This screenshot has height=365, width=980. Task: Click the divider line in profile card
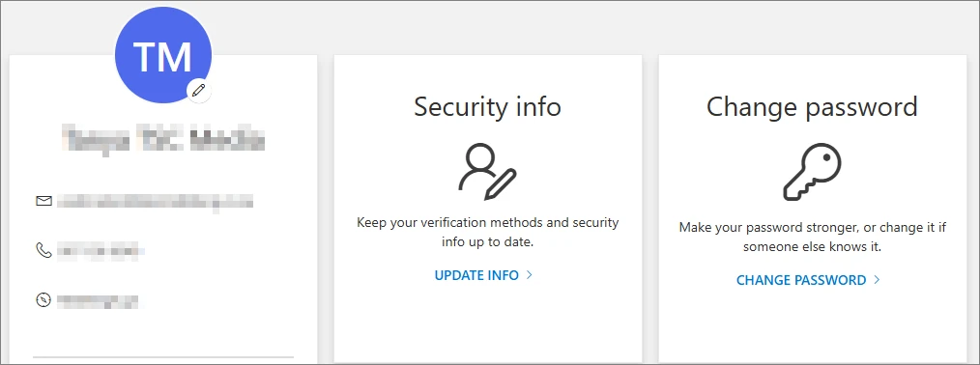pos(163,357)
